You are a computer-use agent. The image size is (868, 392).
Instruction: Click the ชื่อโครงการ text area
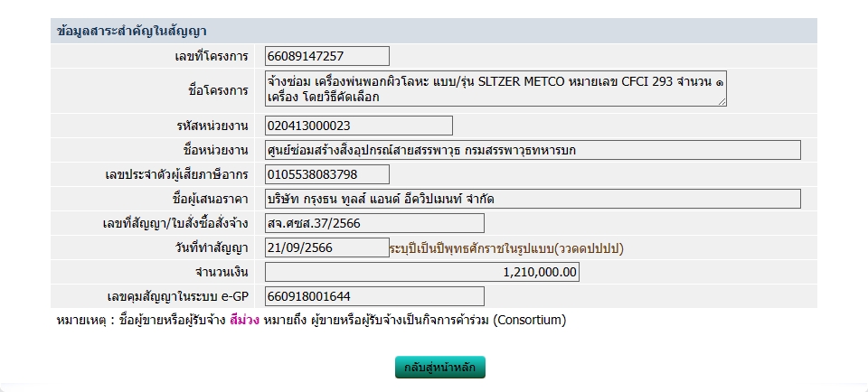pos(495,89)
